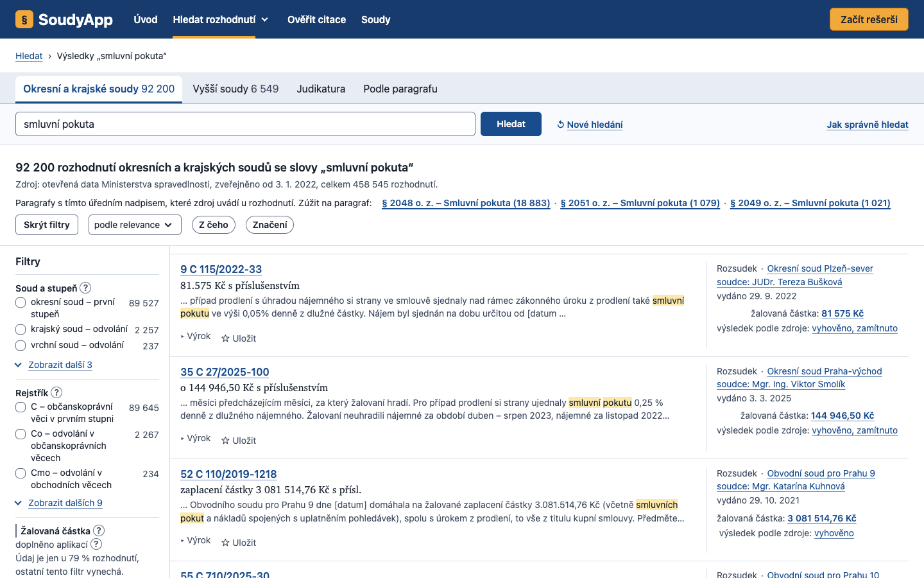924x578 pixels.
Task: Click 'Skrýt filtry' button
Action: pos(47,225)
